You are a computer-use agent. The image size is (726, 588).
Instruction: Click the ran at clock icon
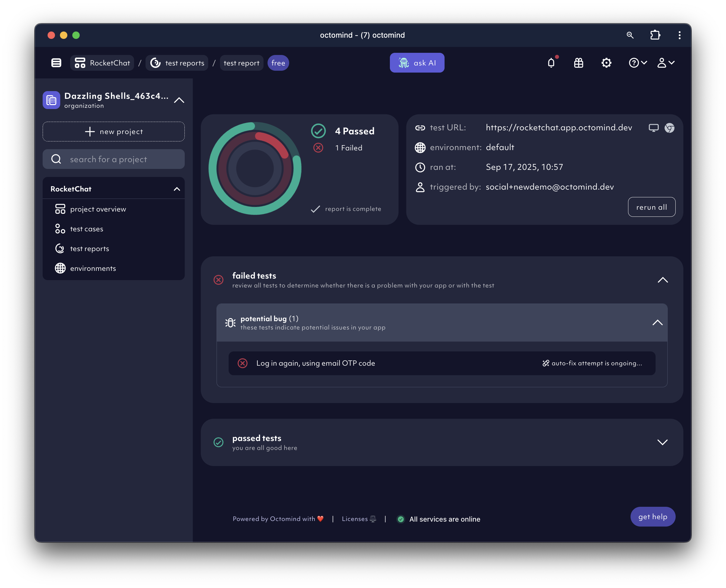[x=420, y=167]
